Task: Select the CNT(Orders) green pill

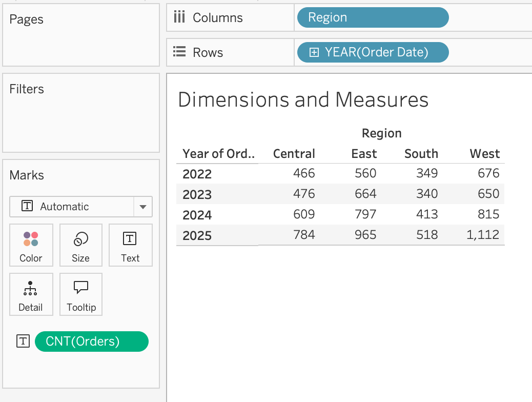Action: (x=92, y=341)
